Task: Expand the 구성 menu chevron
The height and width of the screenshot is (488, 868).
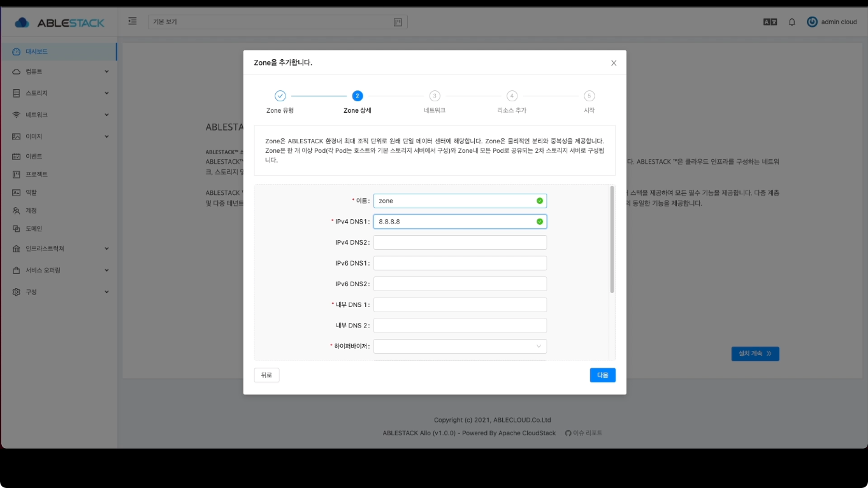Action: [x=106, y=292]
